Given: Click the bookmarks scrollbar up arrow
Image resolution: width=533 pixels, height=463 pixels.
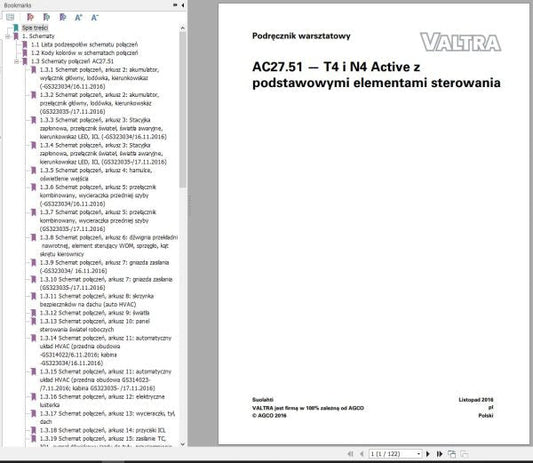Looking at the screenshot, I should click(183, 28).
